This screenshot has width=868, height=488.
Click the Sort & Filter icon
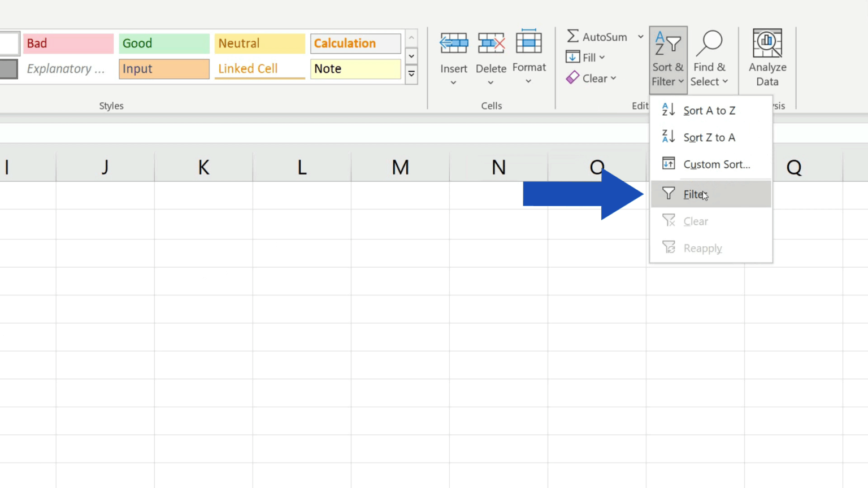click(668, 42)
